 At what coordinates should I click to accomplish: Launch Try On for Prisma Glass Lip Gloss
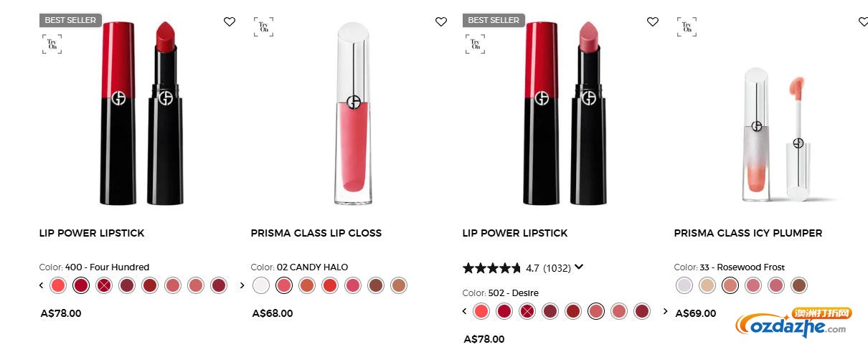click(263, 27)
